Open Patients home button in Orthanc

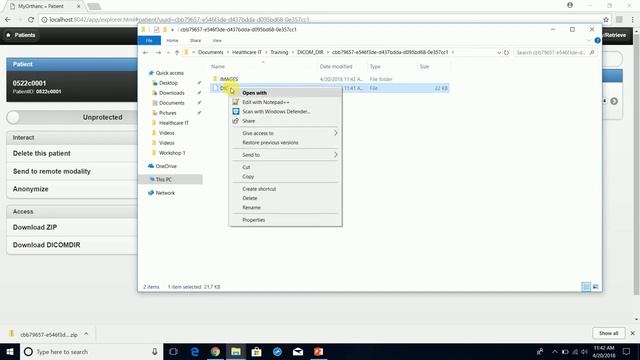21,35
